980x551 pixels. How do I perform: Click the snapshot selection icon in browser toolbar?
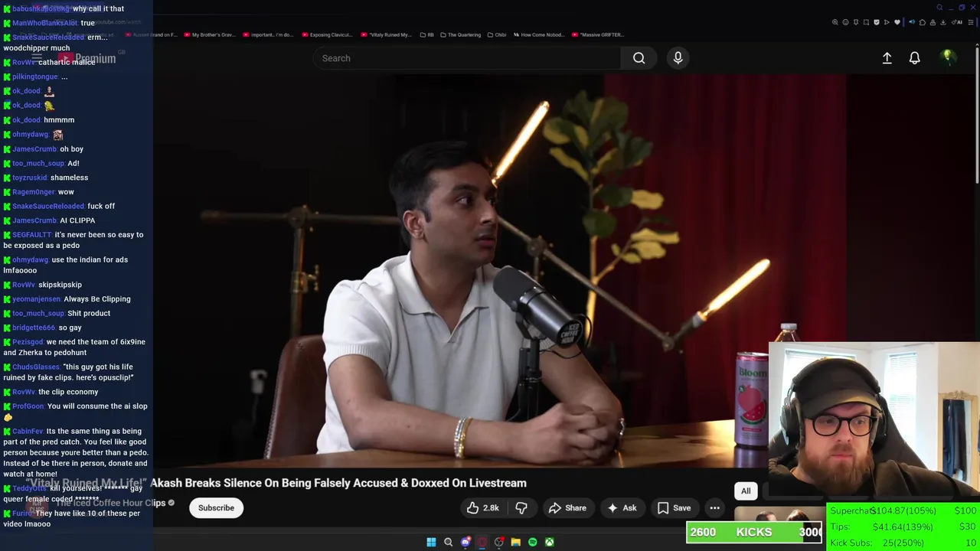click(866, 22)
